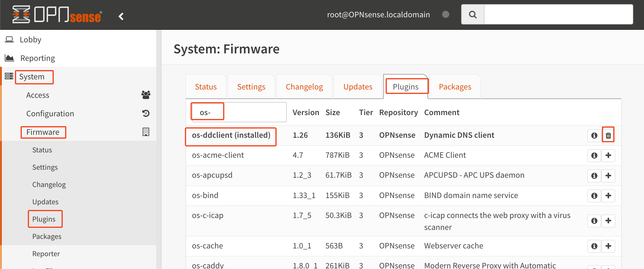Image resolution: width=644 pixels, height=269 pixels.
Task: Open the Packages tab
Action: [x=455, y=87]
